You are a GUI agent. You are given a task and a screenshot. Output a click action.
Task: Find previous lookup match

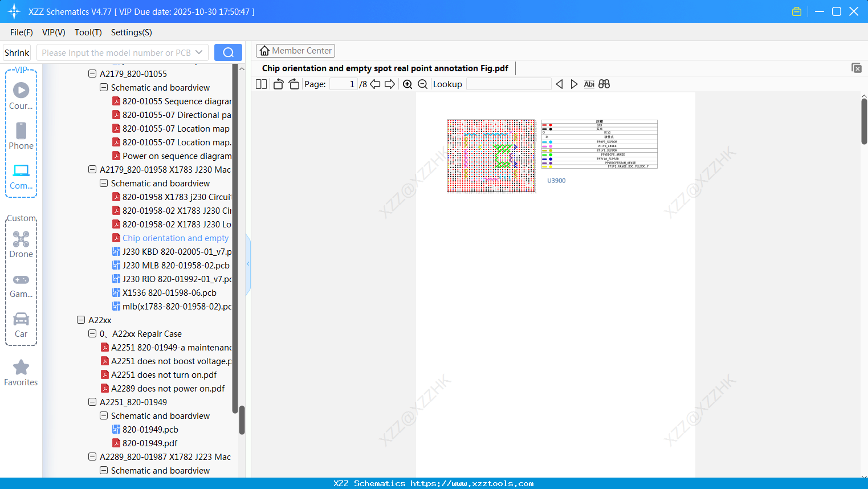coord(559,84)
